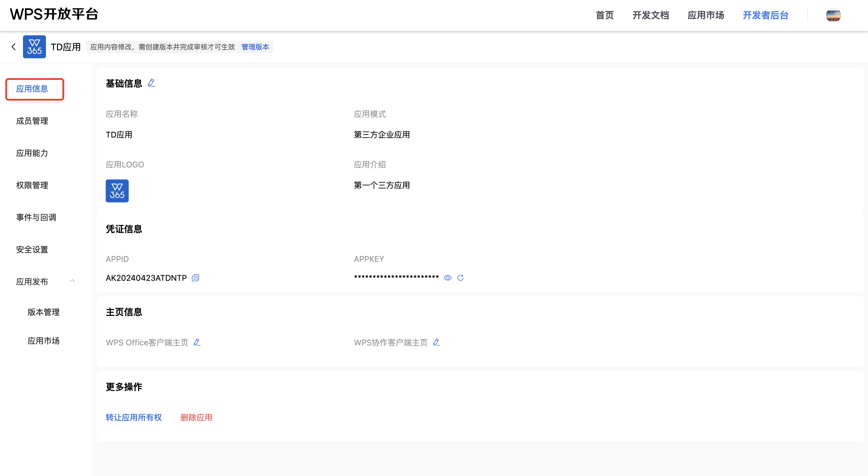This screenshot has width=868, height=476.
Task: Go back using the left arrow
Action: click(13, 47)
